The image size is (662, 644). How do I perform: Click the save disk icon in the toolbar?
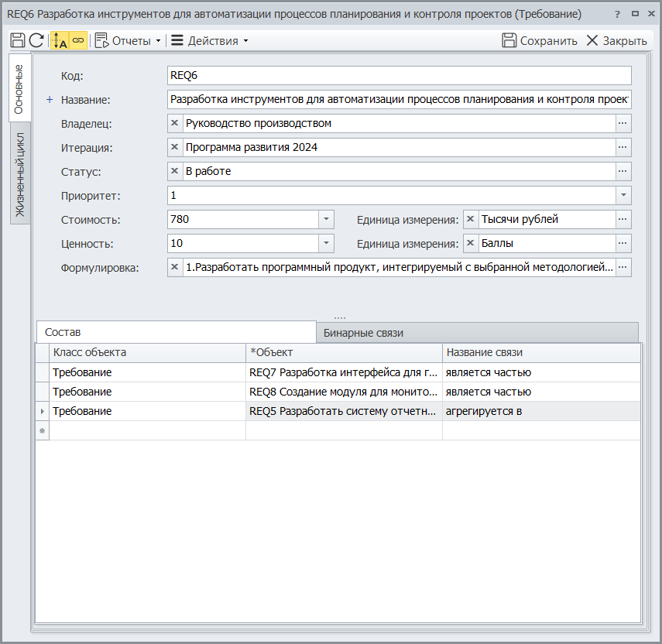point(17,40)
